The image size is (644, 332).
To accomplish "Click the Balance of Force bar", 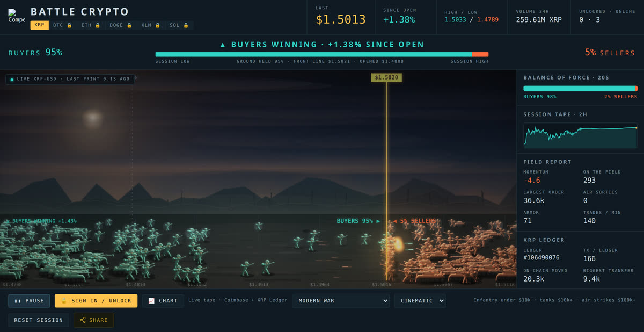I will pyautogui.click(x=580, y=89).
